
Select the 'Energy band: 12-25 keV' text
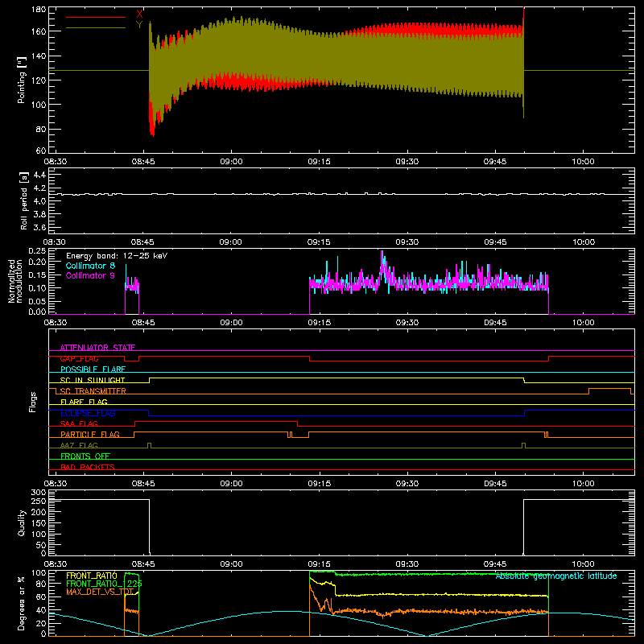(117, 256)
